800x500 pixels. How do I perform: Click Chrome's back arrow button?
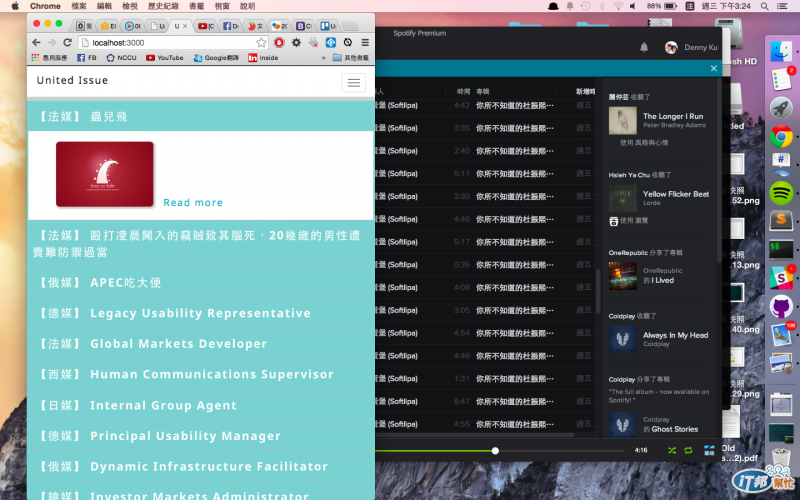tap(36, 42)
